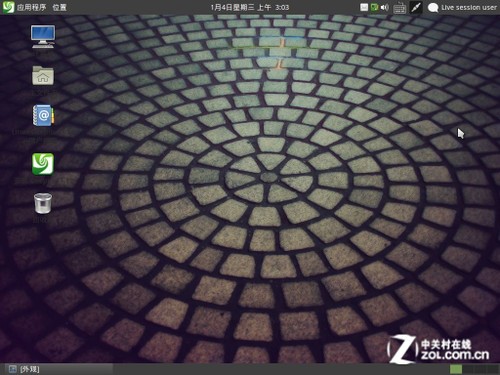Open the network connection plug indicator
This screenshot has height=375, width=500.
coord(416,7)
